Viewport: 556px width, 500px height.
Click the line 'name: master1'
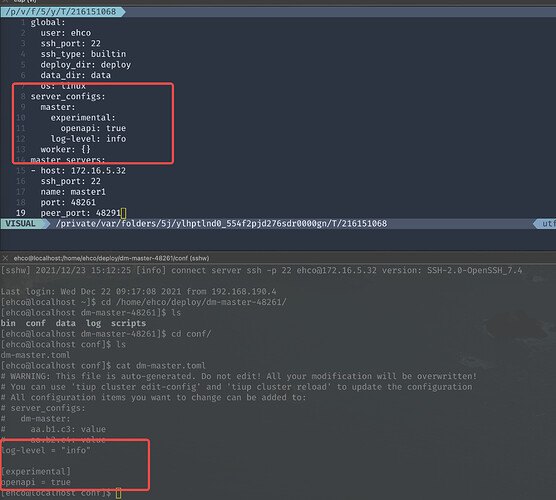click(x=73, y=192)
